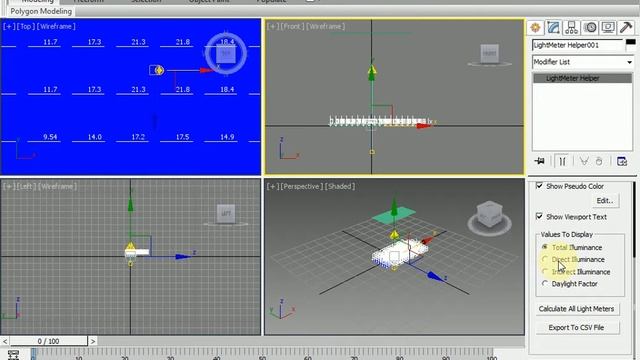640x360 pixels.
Task: Open Mini Curve Editor icon beside timeline
Action: coord(13,355)
